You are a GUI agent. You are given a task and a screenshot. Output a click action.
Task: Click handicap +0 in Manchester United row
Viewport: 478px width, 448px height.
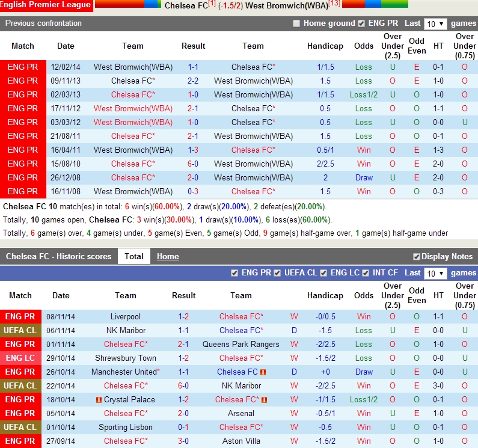coord(325,372)
